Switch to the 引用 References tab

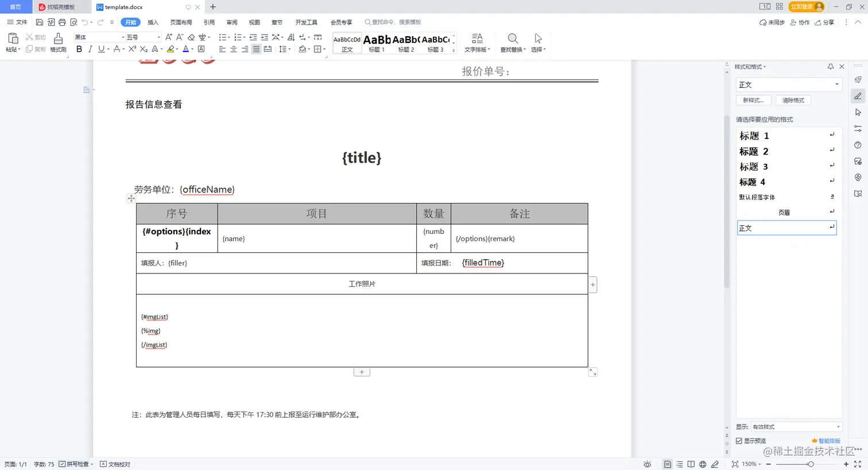pos(209,22)
